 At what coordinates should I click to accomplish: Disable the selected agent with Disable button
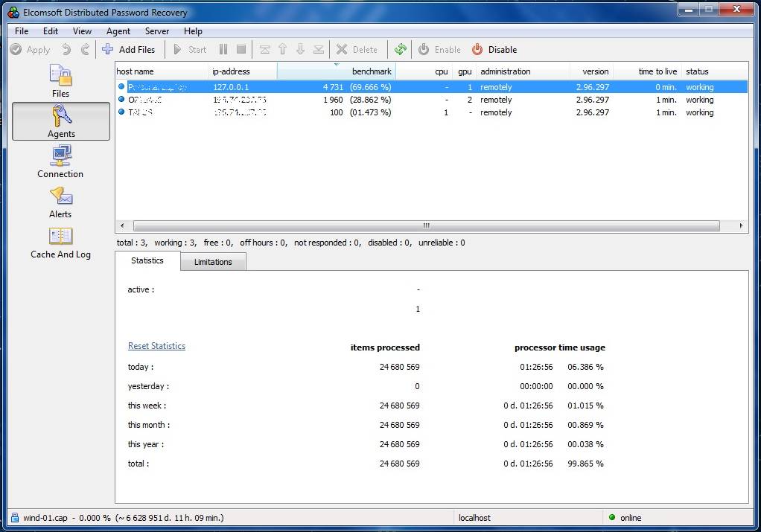(494, 49)
